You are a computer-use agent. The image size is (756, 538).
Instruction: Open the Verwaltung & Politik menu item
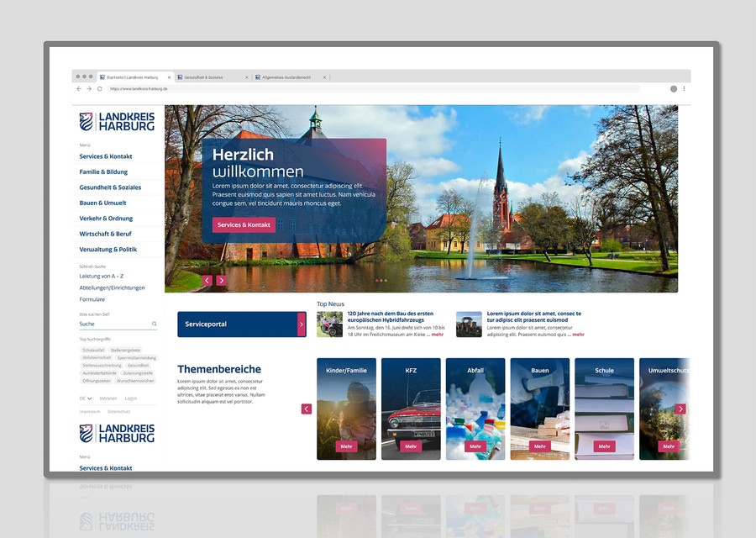click(x=108, y=249)
